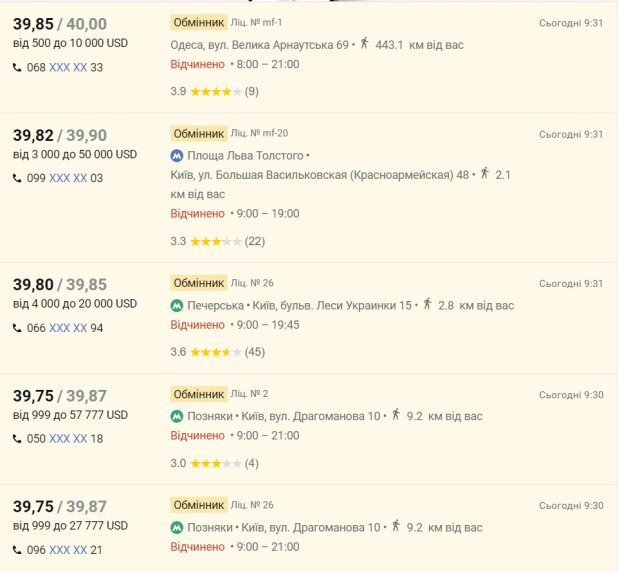The image size is (620, 572).
Task: Click address Одеса, вул. Велика Арнаутська 69
Action: (260, 45)
